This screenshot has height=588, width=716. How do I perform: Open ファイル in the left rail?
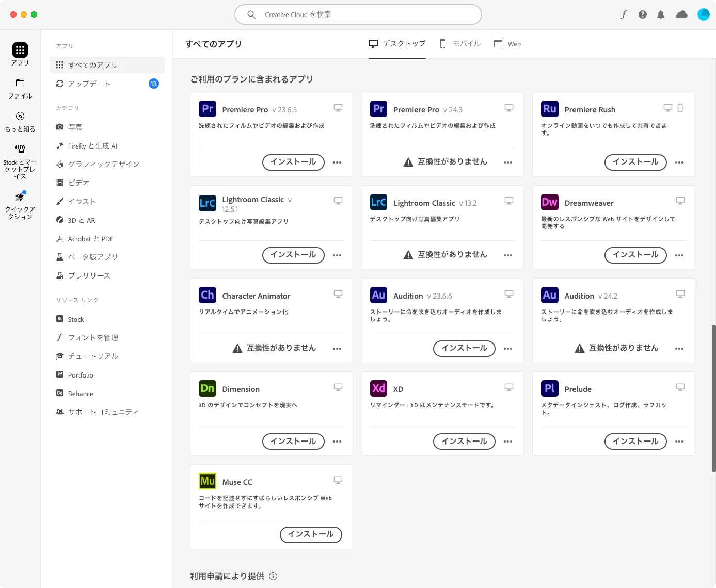[x=20, y=89]
